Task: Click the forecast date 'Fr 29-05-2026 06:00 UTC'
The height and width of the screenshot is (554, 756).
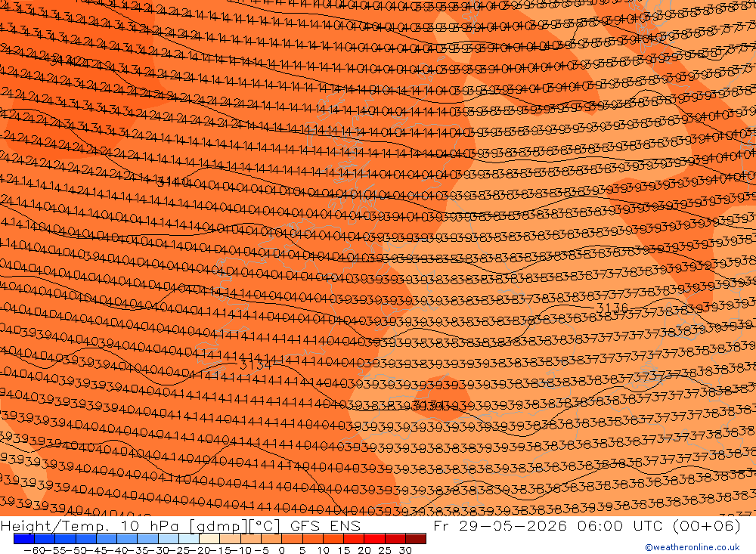Action: [549, 525]
